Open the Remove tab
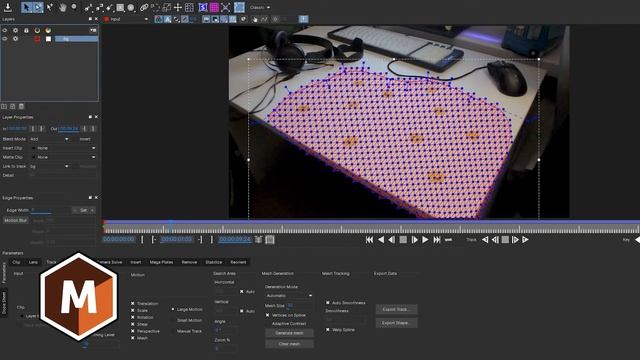The image size is (640, 360). (189, 262)
